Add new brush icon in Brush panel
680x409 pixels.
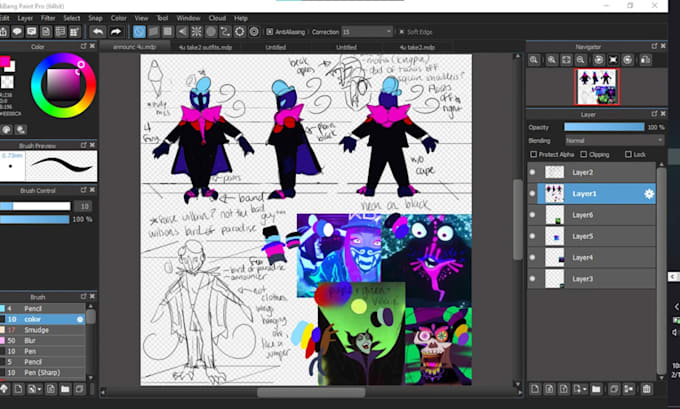tap(18, 389)
